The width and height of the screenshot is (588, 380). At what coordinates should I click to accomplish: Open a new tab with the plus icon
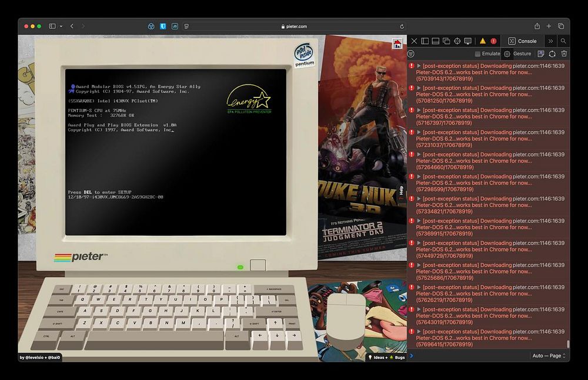549,26
